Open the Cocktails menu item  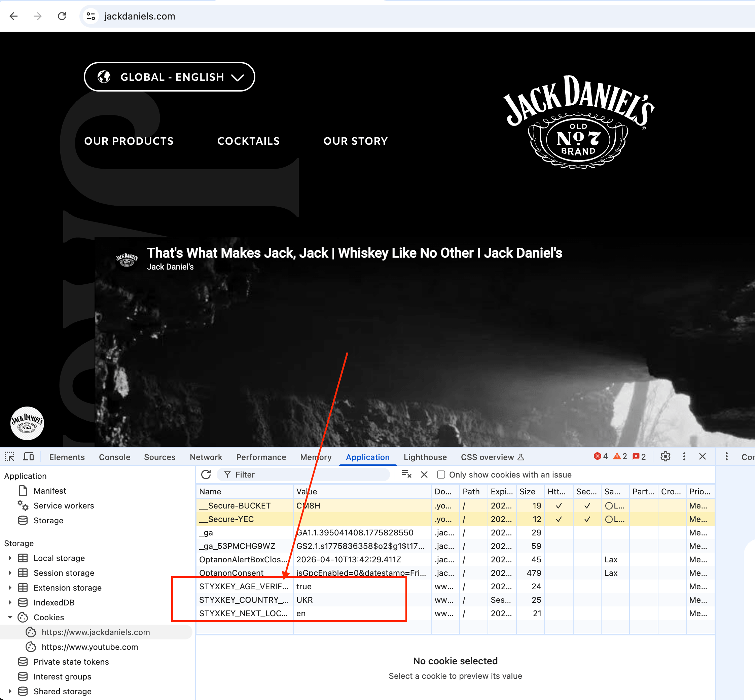coord(248,141)
